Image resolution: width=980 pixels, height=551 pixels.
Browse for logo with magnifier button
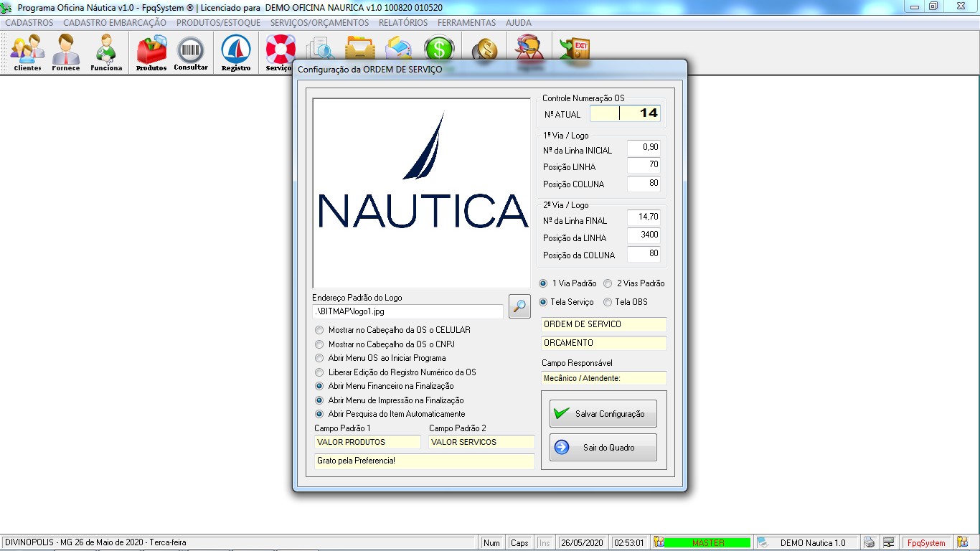519,306
